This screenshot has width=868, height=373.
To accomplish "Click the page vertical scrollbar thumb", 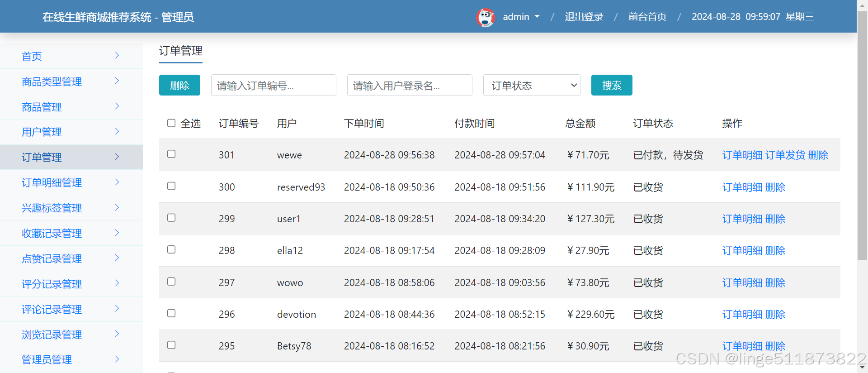I will [862, 136].
